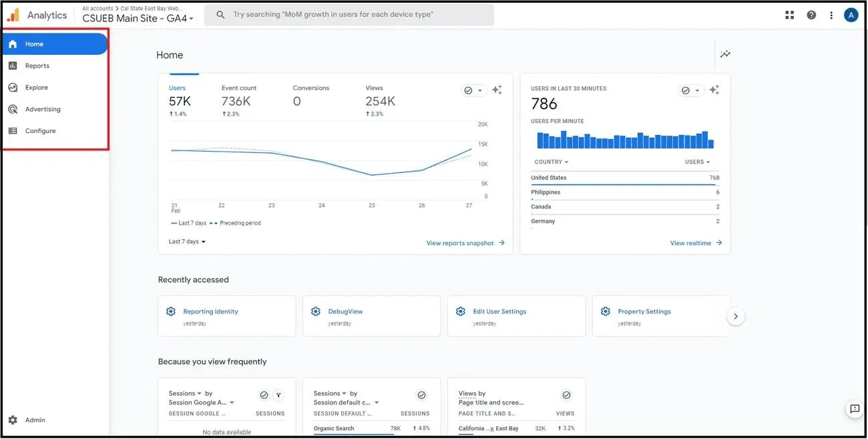Open the Session Google A... dimension dropdown
This screenshot has width=868, height=439.
(202, 403)
